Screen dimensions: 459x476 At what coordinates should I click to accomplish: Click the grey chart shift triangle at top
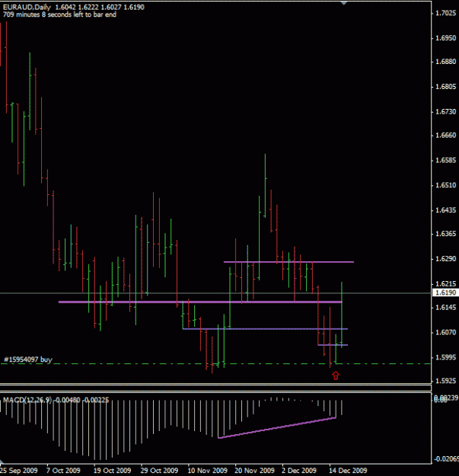(343, 3)
